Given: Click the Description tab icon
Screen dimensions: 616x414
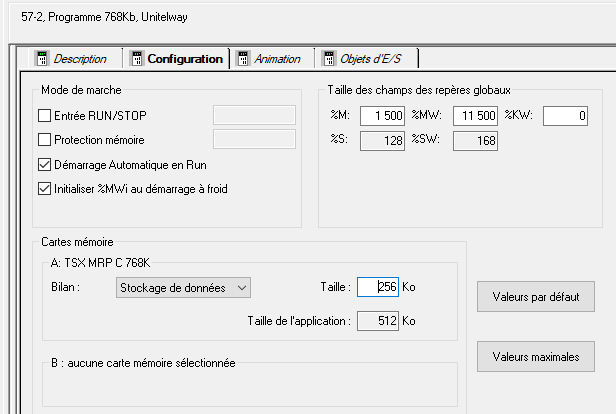Looking at the screenshot, I should [x=42, y=59].
